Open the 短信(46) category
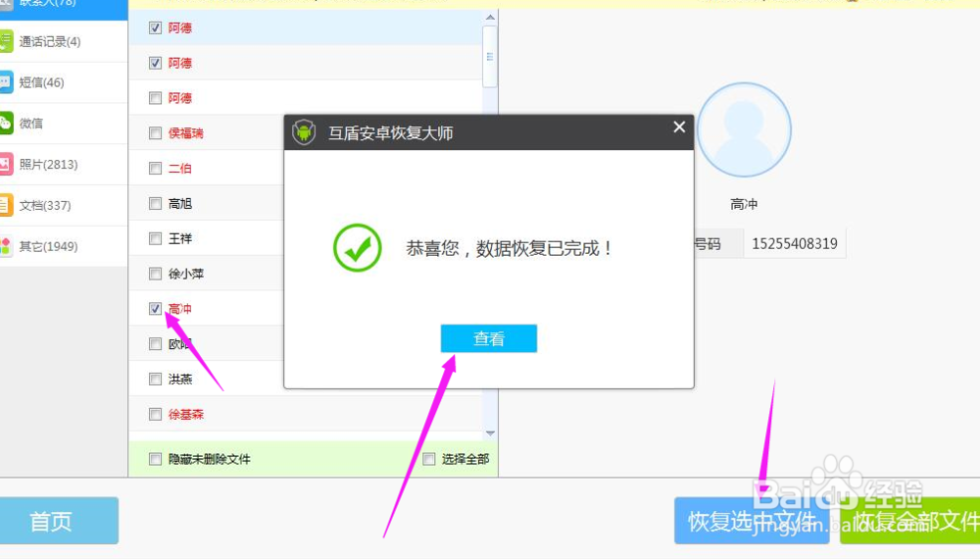 pyautogui.click(x=63, y=82)
